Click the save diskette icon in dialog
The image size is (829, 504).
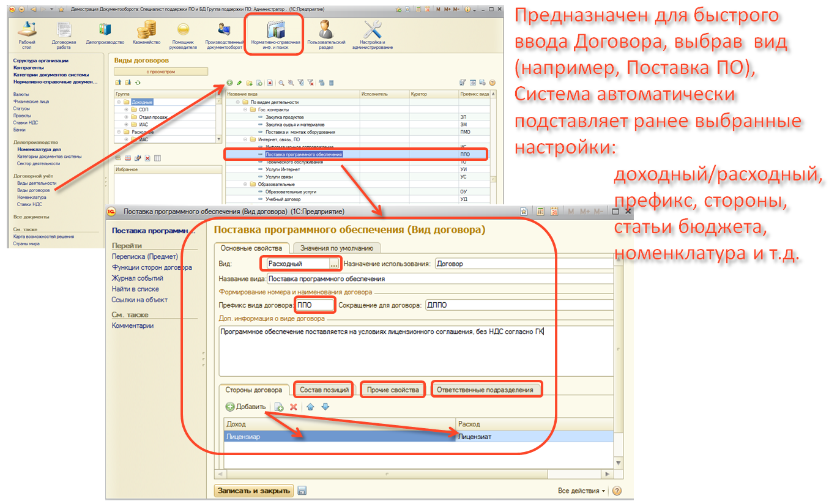click(x=302, y=491)
